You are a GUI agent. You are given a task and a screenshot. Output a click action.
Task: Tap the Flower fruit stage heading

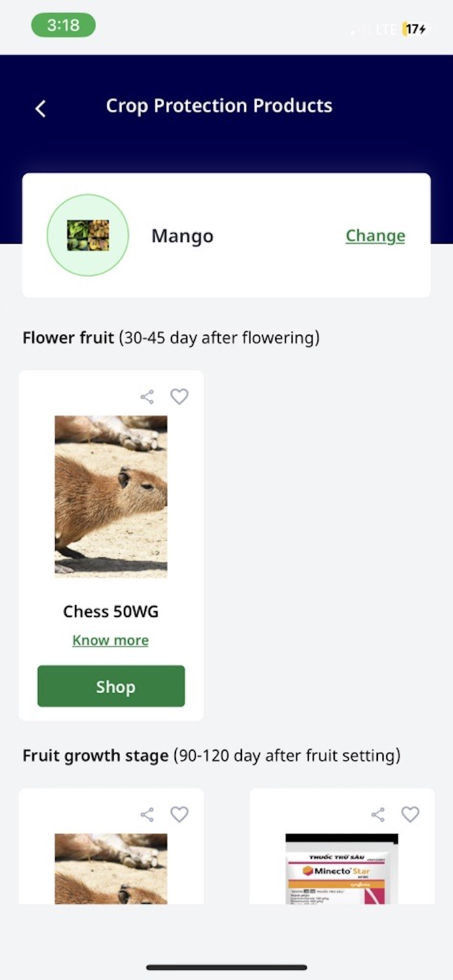pos(68,337)
